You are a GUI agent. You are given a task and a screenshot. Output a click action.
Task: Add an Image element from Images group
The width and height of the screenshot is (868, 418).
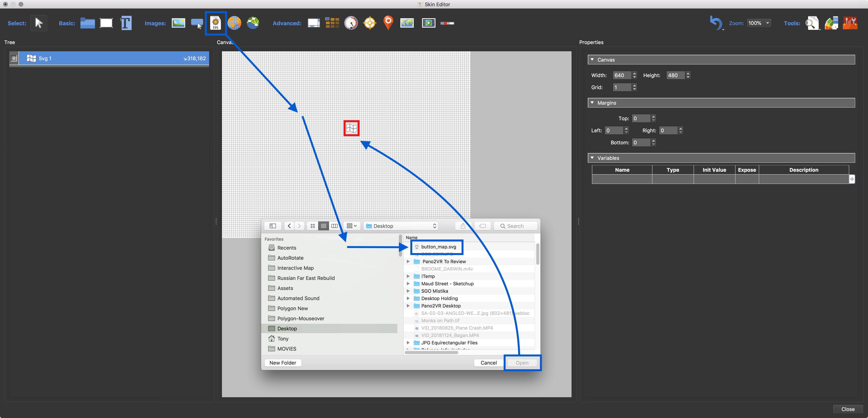point(178,23)
